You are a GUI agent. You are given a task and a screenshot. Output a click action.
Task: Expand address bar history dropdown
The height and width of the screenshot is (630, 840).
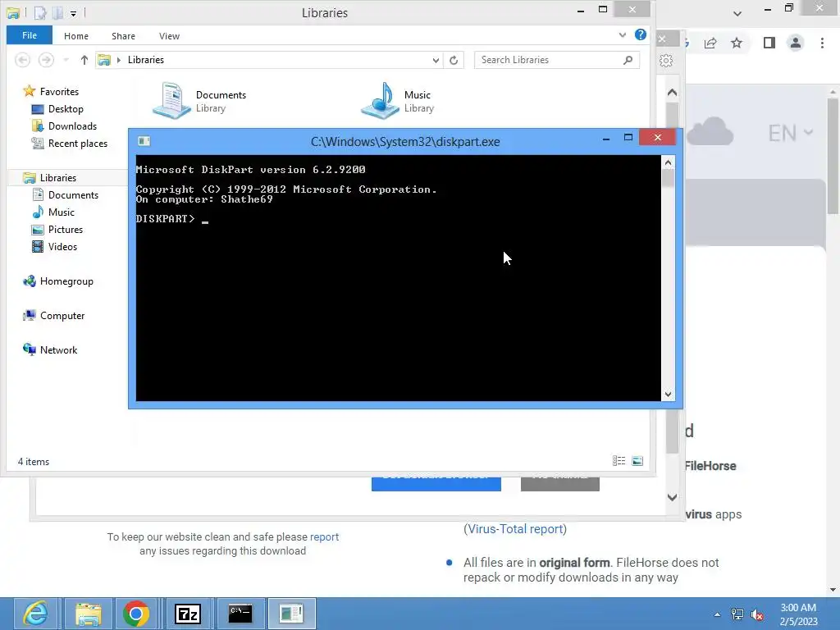point(436,61)
